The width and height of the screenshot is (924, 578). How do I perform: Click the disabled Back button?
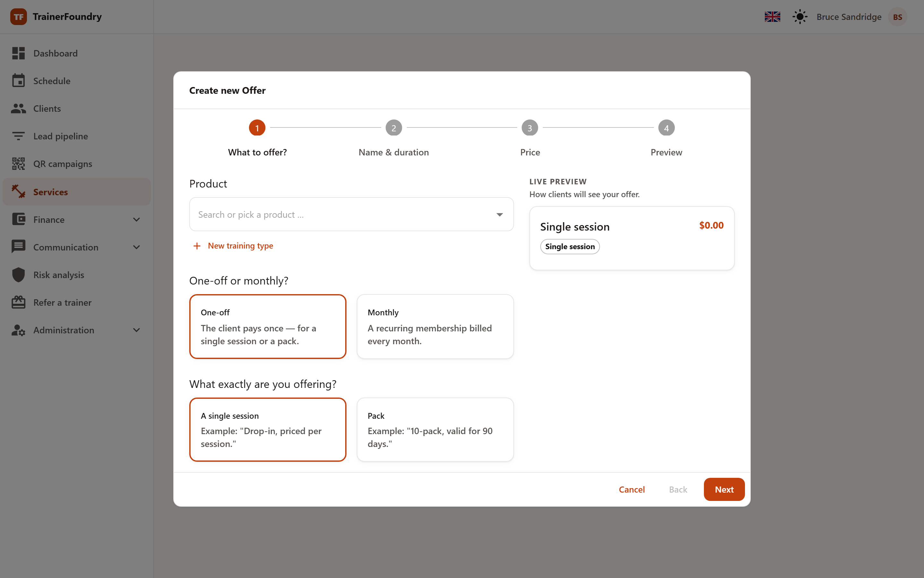click(x=678, y=489)
